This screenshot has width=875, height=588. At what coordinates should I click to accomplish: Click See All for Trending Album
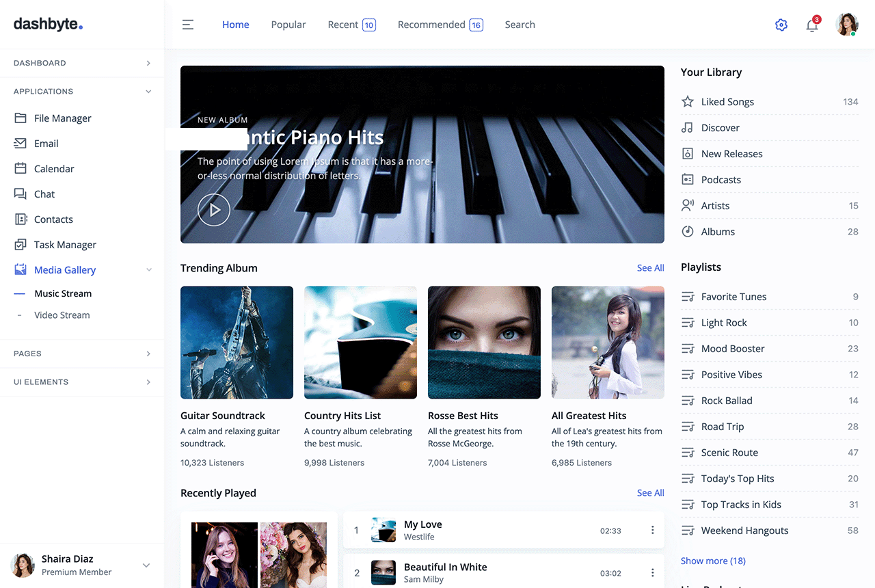(x=650, y=268)
